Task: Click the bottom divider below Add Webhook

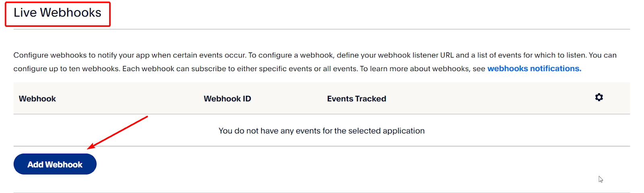Action: (x=322, y=193)
